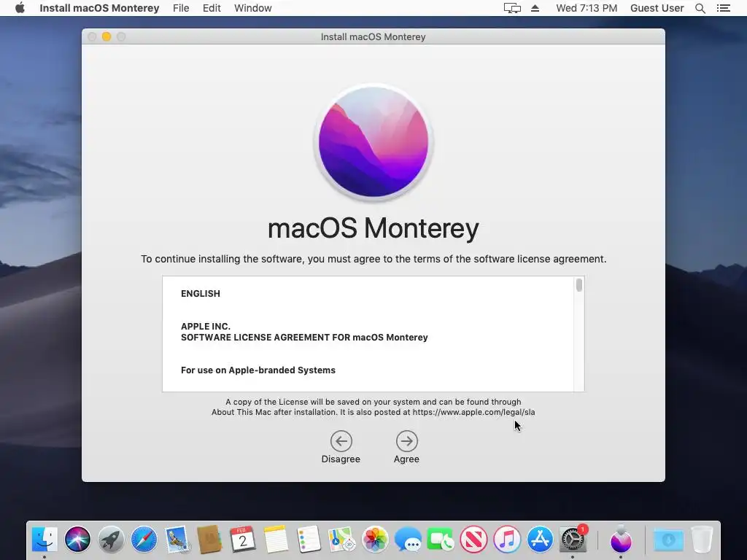Minimize the installer window with yellow button

tap(107, 36)
